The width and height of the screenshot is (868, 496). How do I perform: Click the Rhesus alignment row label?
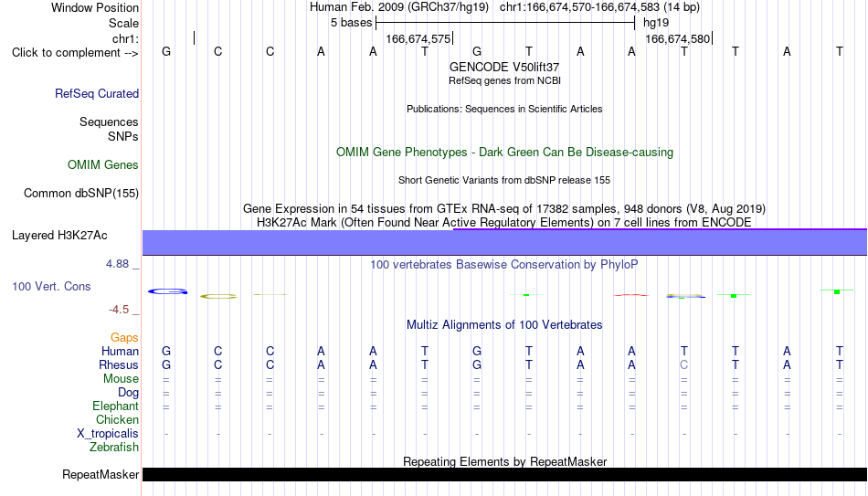click(119, 365)
